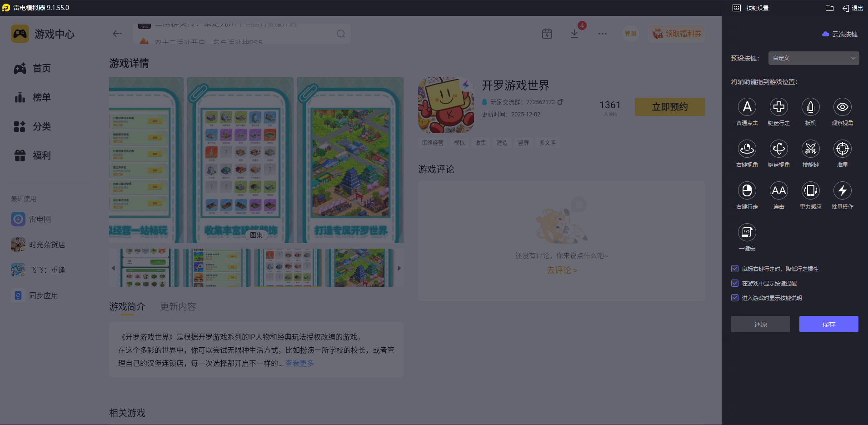The height and width of the screenshot is (425, 868).
Task: Click the 登录 login button
Action: 630,34
